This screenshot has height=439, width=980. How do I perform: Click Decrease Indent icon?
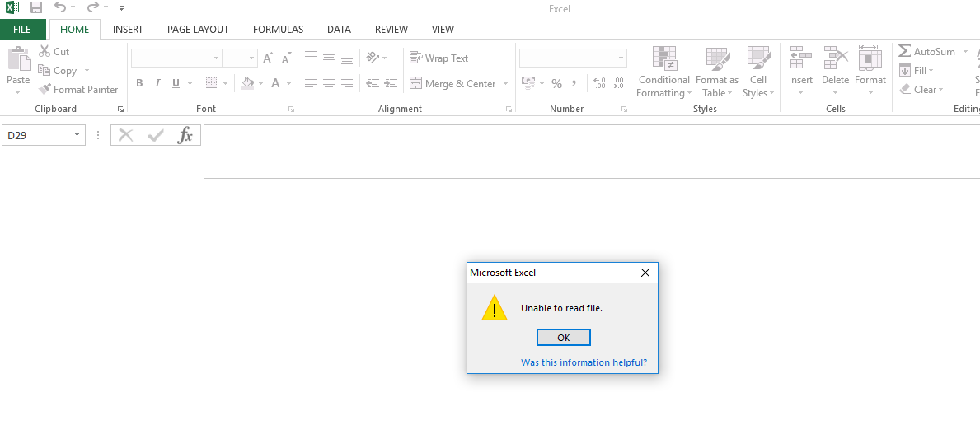pyautogui.click(x=373, y=83)
